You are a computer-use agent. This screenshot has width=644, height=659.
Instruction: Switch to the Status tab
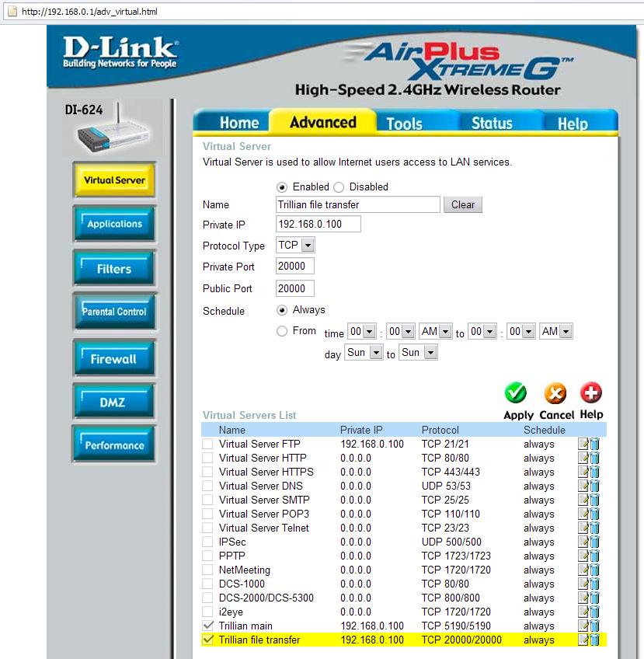492,123
